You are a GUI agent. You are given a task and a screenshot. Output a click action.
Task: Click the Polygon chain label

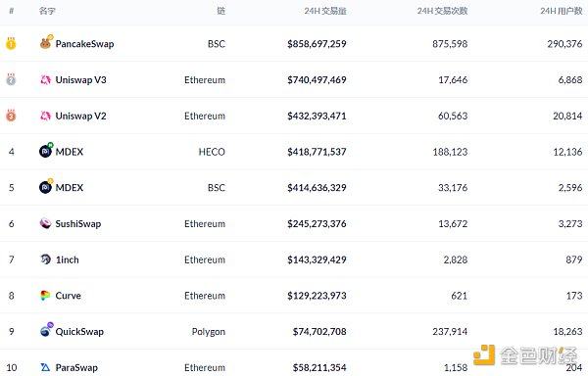209,332
